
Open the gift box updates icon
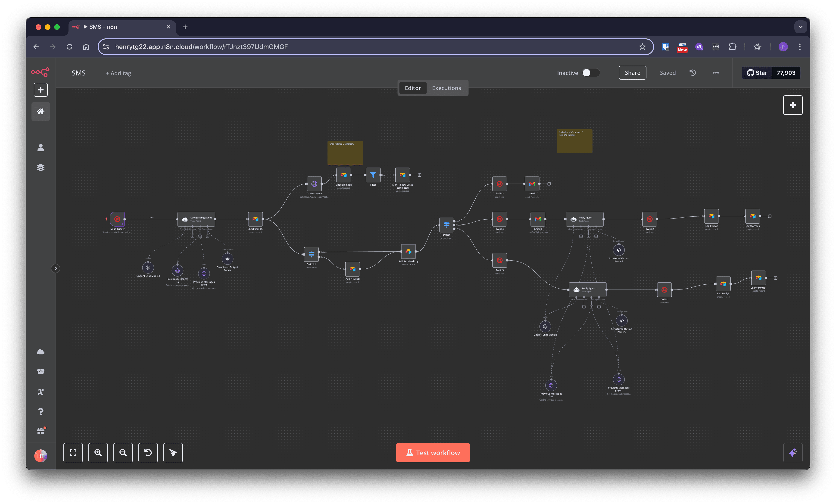(x=41, y=431)
